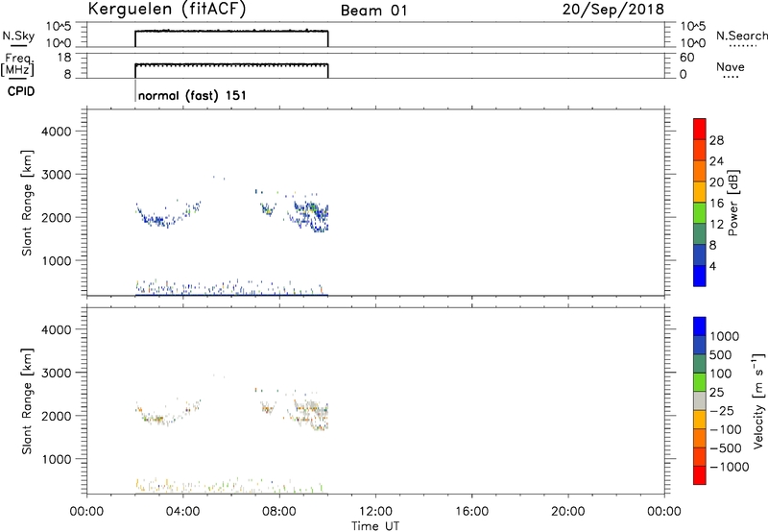Click the '1000' range tick of power panel
The height and width of the screenshot is (532, 768).
(x=57, y=260)
